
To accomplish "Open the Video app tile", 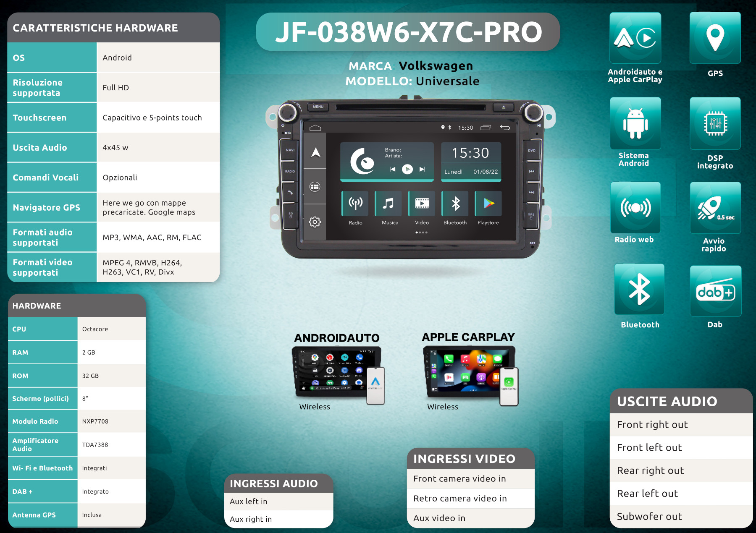I will click(422, 204).
